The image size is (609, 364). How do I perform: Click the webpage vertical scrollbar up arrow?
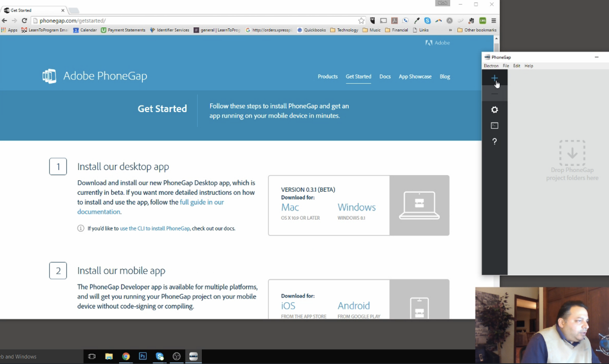pos(497,38)
